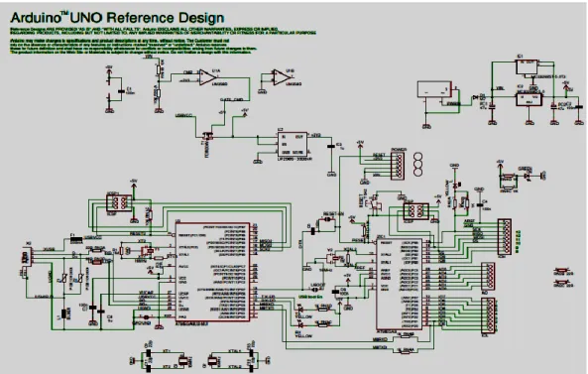Image resolution: width=588 pixels, height=374 pixels.
Task: Click the green disclaimer text block
Action: [x=163, y=41]
